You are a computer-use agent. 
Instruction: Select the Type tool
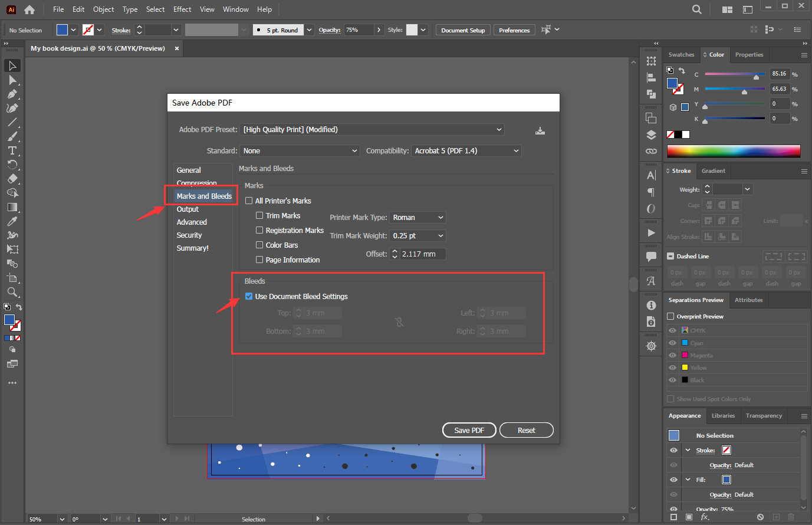pyautogui.click(x=12, y=150)
